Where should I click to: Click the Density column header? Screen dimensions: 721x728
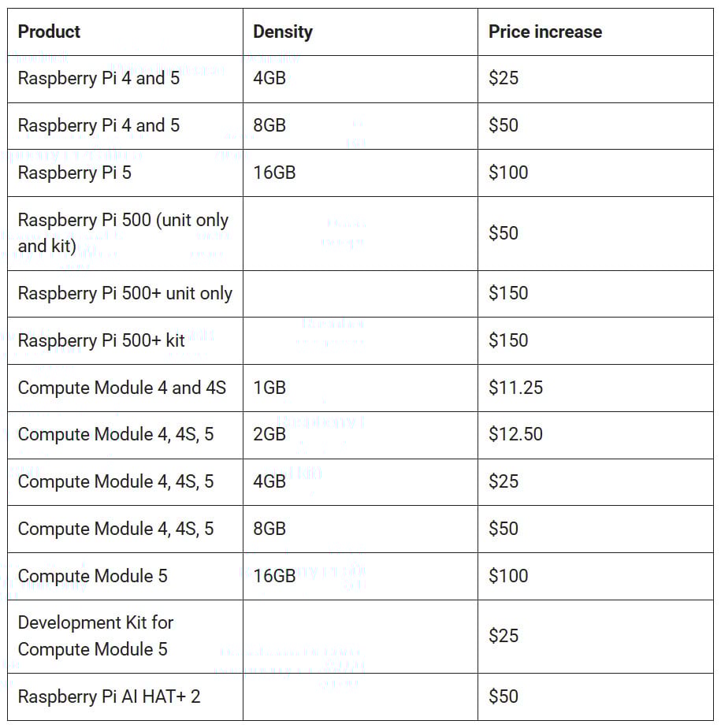click(x=282, y=32)
